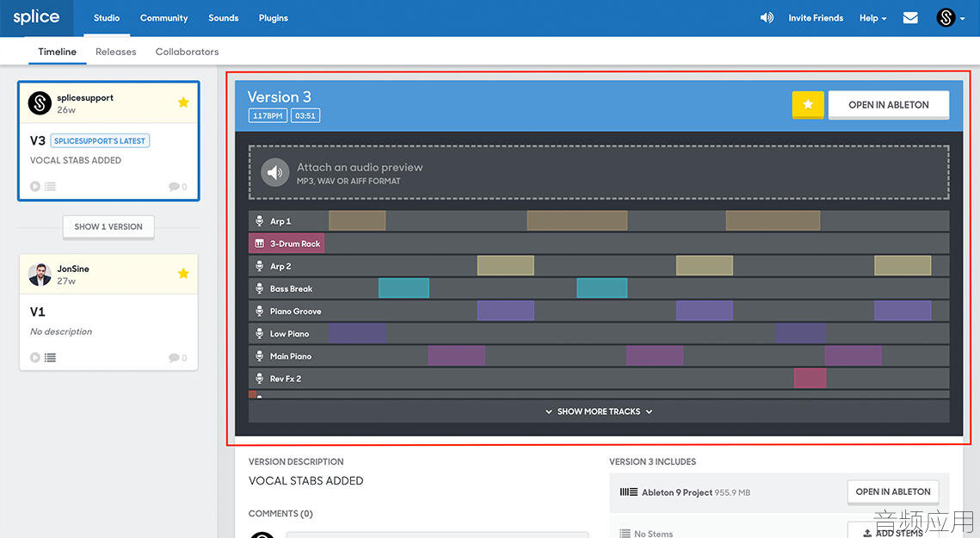Screen dimensions: 980x538
Task: Click the Arp 1 microphone icon
Action: [259, 221]
